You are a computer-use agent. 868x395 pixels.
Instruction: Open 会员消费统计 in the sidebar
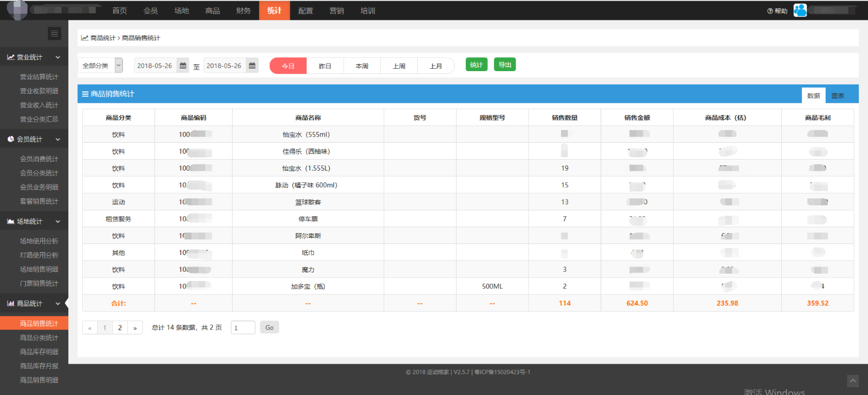[x=39, y=159]
